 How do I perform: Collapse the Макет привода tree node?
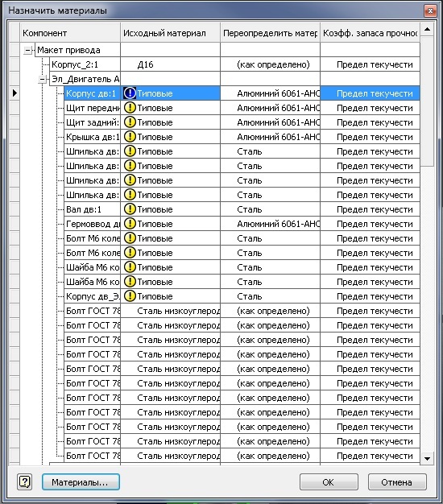(28, 50)
